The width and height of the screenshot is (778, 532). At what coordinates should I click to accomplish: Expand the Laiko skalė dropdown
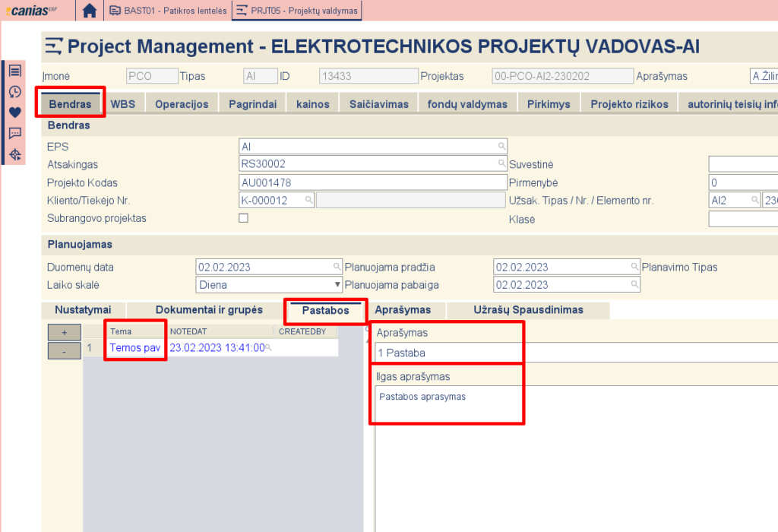click(337, 285)
